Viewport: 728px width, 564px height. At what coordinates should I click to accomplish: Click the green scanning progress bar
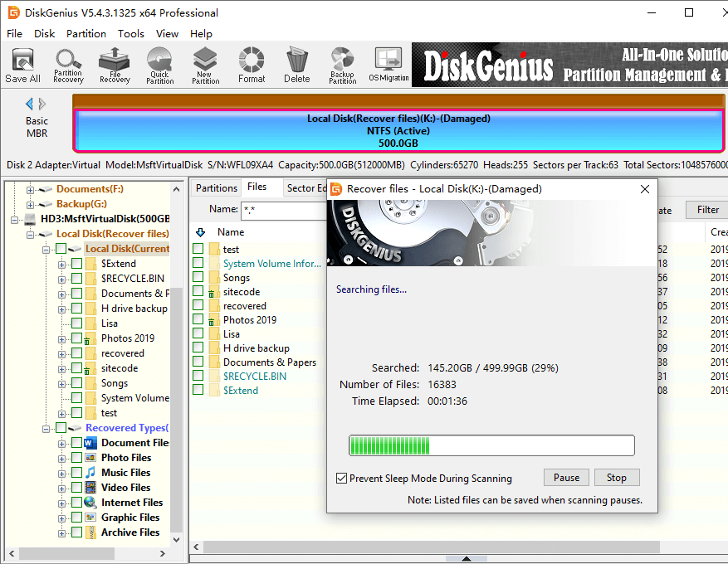[491, 446]
